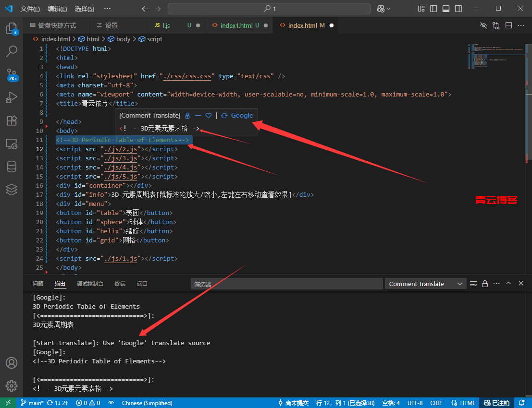Click 已注销 Copilot status

(x=497, y=403)
